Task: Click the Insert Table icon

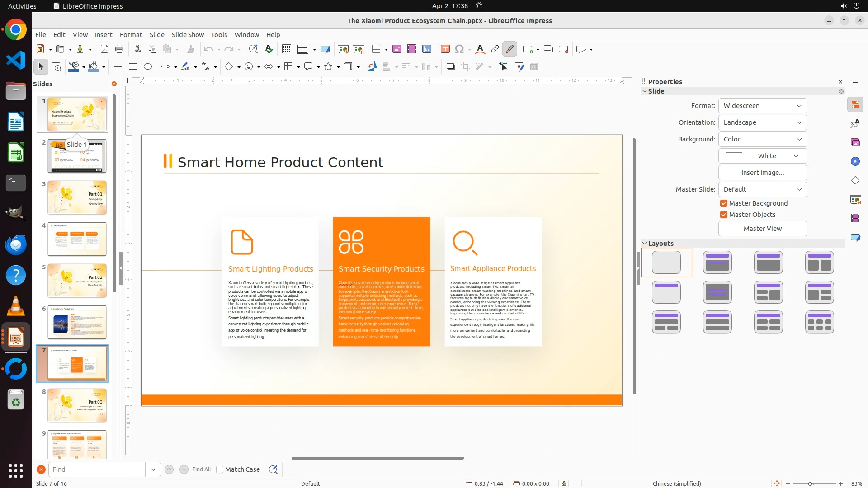Action: pos(376,49)
